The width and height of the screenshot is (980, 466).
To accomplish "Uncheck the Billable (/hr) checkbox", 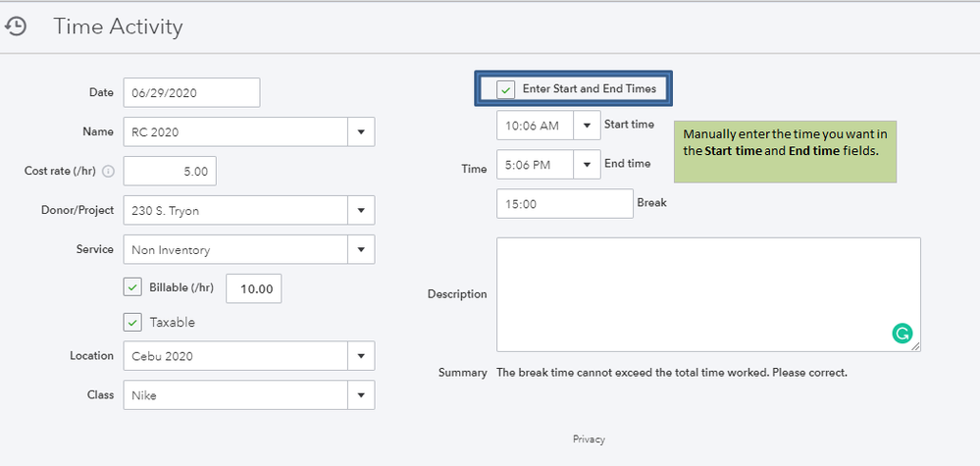I will [x=133, y=287].
